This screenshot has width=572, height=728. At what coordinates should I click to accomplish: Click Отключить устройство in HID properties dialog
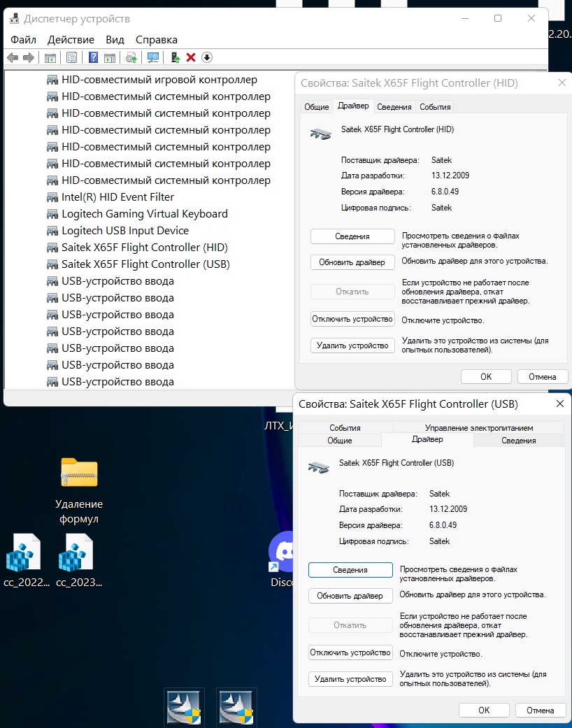[x=352, y=319]
